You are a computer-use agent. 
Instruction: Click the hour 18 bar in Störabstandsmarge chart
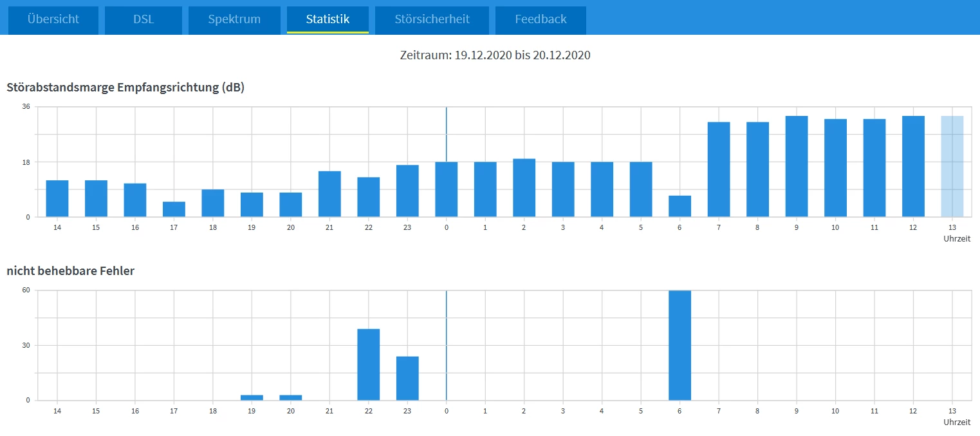(213, 203)
